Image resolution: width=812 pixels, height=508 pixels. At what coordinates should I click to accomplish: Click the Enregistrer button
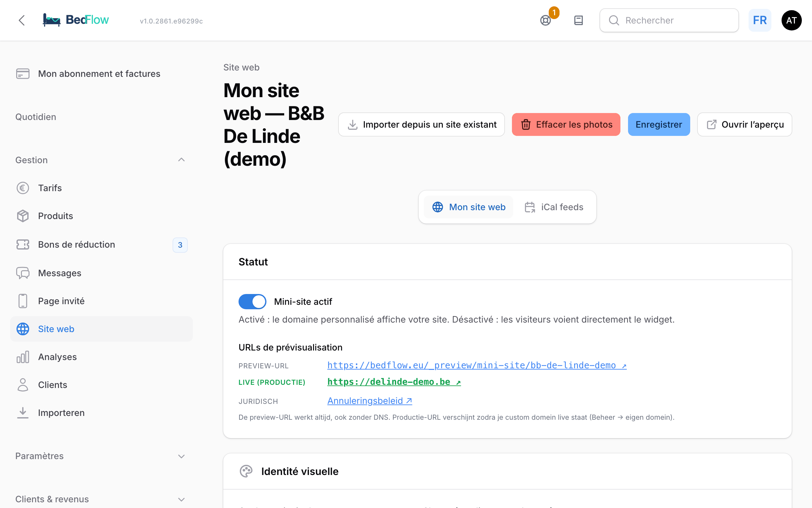tap(659, 124)
